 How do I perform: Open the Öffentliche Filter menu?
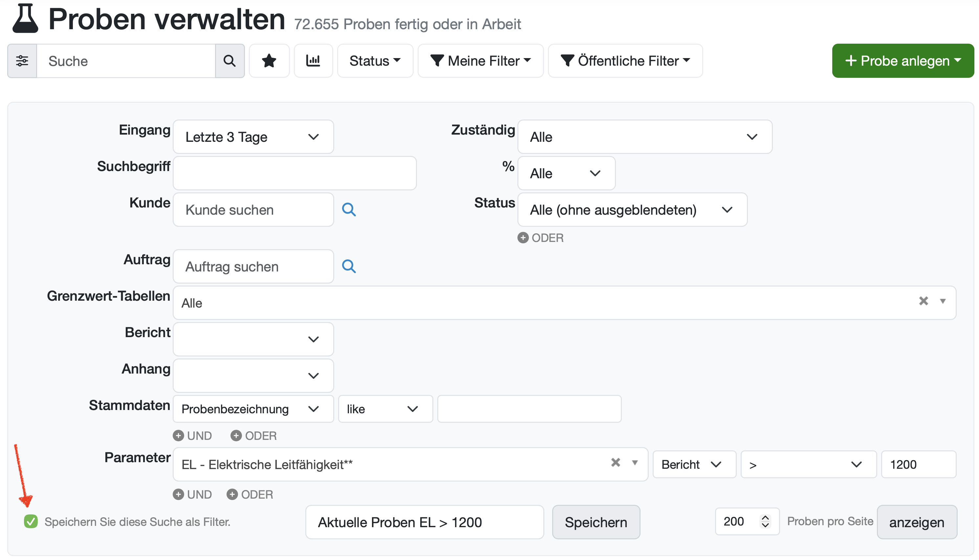[625, 61]
